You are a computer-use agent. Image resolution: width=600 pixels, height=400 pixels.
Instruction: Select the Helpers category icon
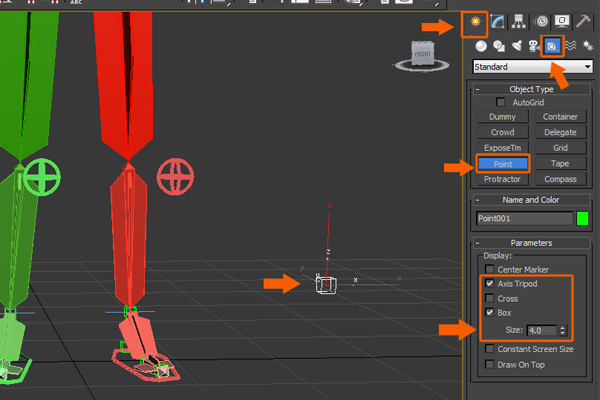(x=552, y=46)
